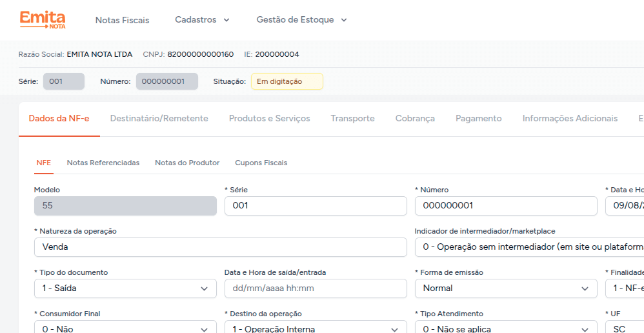644x333 pixels.
Task: Click the Série input field under NFE
Action: 315,206
